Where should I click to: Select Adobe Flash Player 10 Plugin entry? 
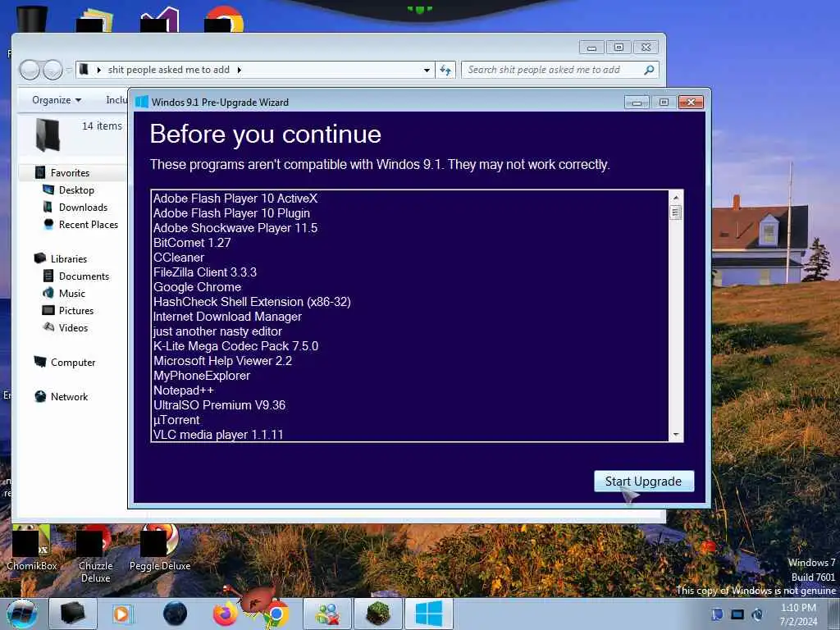[231, 213]
